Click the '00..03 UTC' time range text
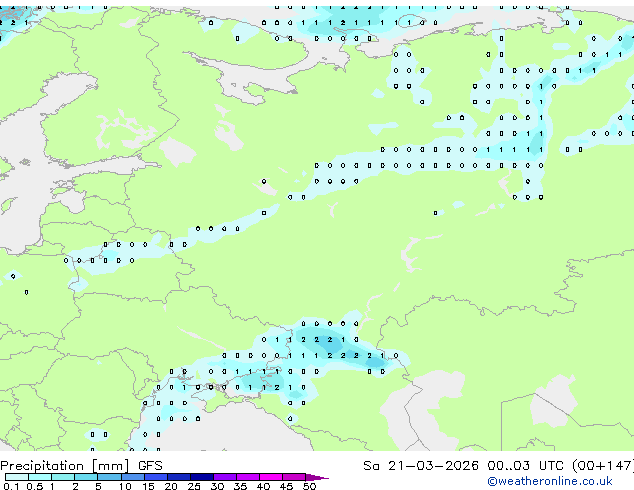 click(x=525, y=466)
